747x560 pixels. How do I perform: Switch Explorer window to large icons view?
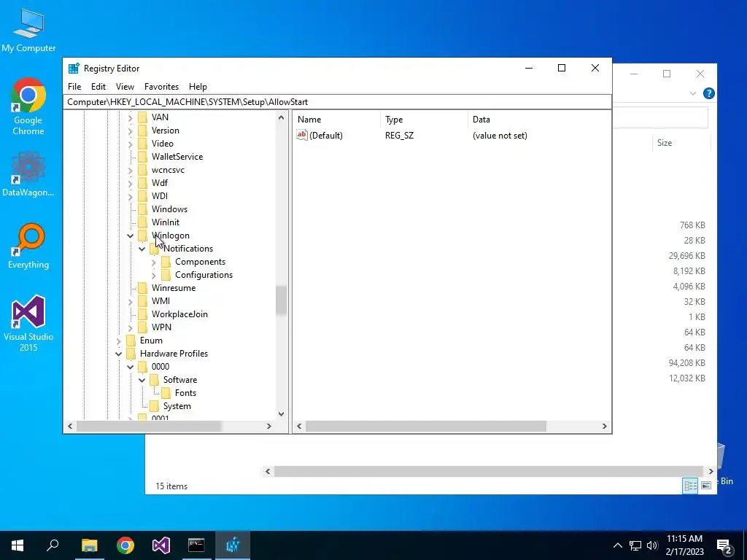tap(706, 485)
